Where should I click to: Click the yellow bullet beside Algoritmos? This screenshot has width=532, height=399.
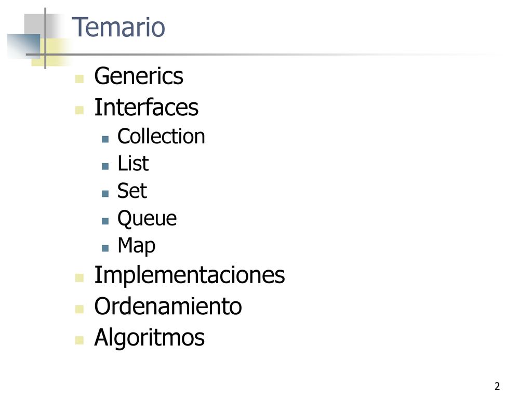[x=79, y=340]
